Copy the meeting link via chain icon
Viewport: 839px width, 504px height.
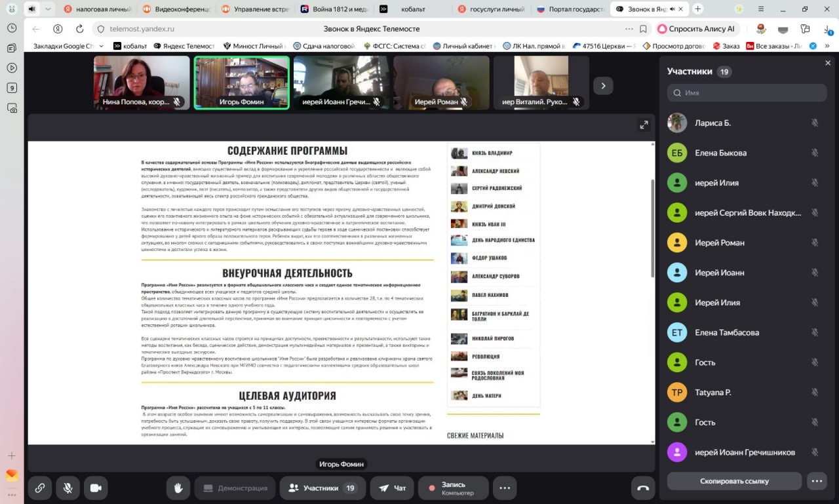(40, 488)
